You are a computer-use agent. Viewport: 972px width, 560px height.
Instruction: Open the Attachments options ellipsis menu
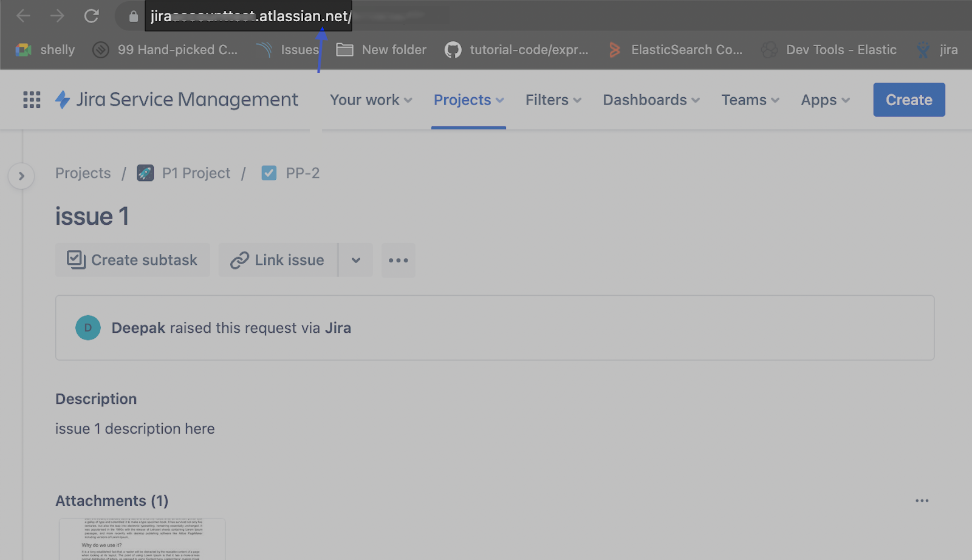pyautogui.click(x=922, y=501)
